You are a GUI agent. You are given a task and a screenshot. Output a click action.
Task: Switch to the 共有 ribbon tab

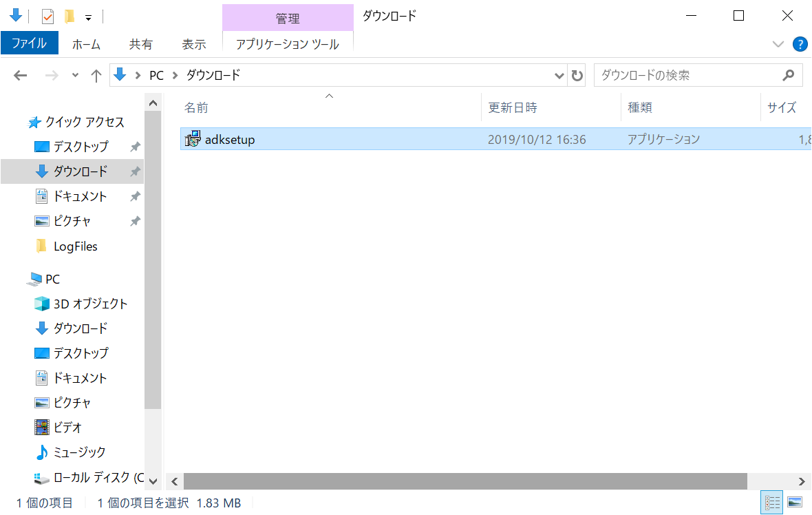pyautogui.click(x=141, y=45)
